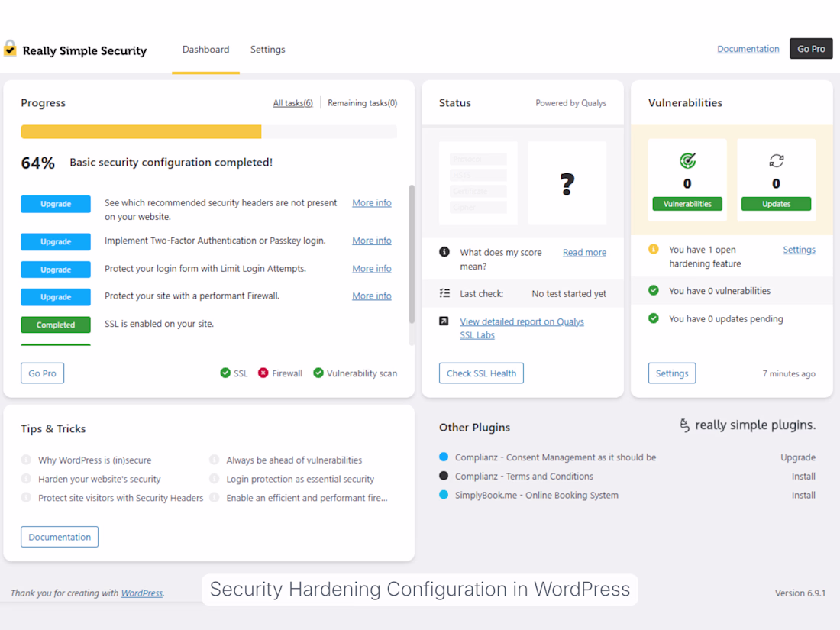The height and width of the screenshot is (630, 840).
Task: Click the score info circle icon
Action: tap(444, 252)
